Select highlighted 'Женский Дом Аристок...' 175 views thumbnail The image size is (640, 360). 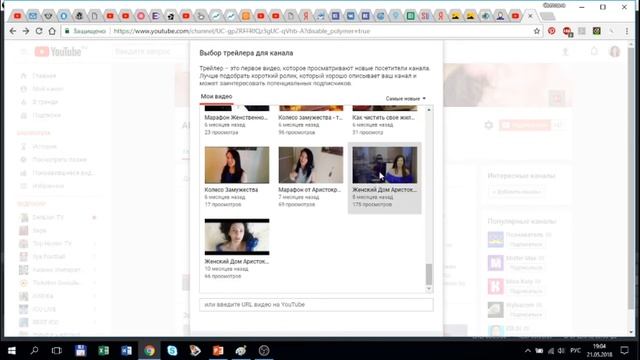point(384,165)
